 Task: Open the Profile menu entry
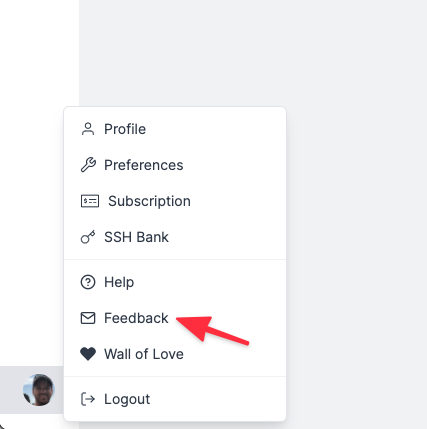(175, 129)
